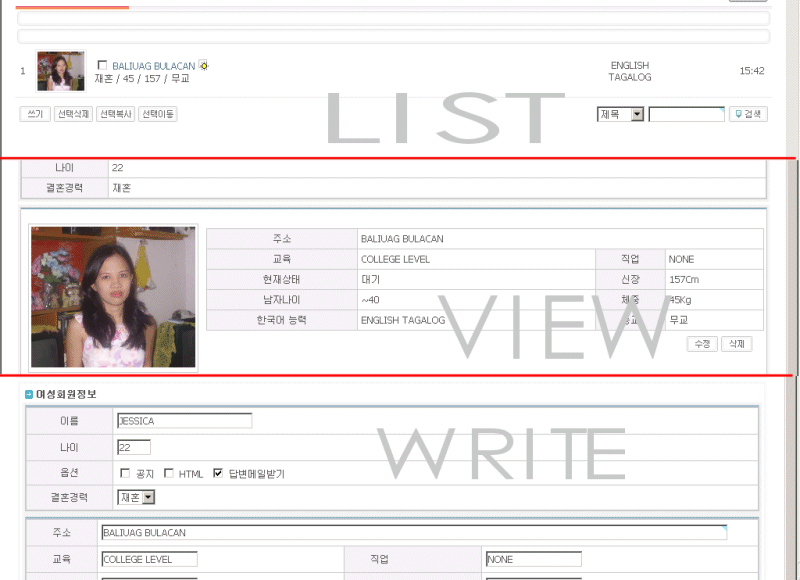Image resolution: width=800 pixels, height=580 pixels.
Task: Open the 결혼경력 재혼 dropdown
Action: click(x=136, y=497)
